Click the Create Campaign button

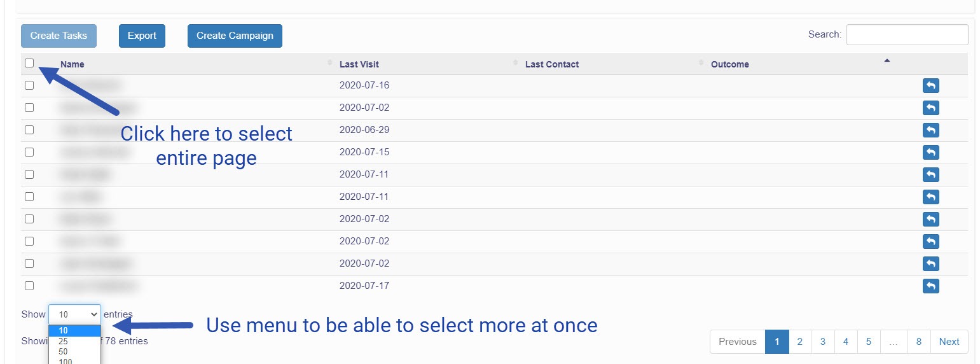(235, 36)
